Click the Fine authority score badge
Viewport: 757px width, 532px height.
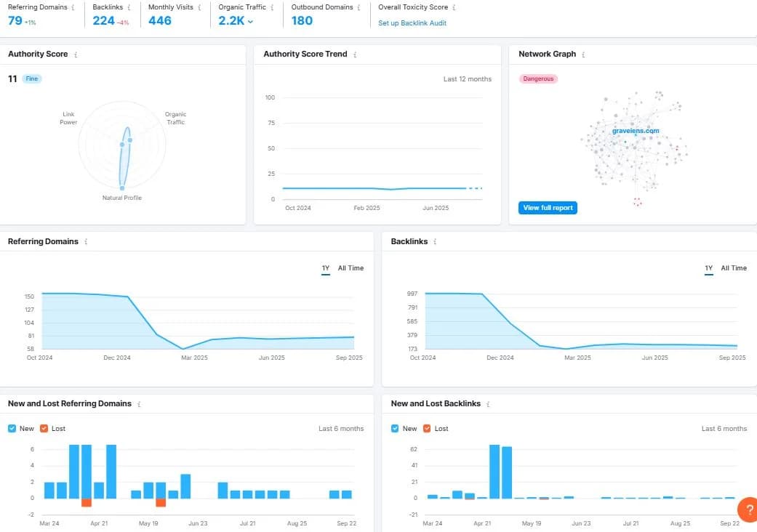point(32,78)
